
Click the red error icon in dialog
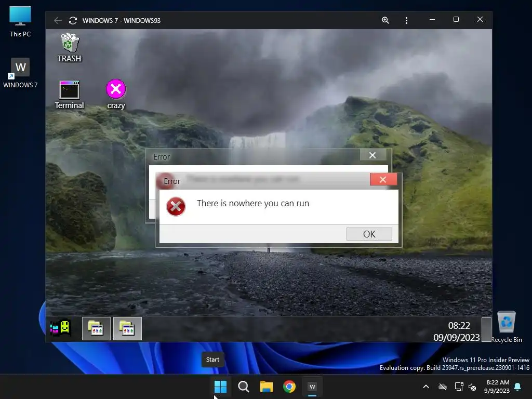pyautogui.click(x=176, y=206)
